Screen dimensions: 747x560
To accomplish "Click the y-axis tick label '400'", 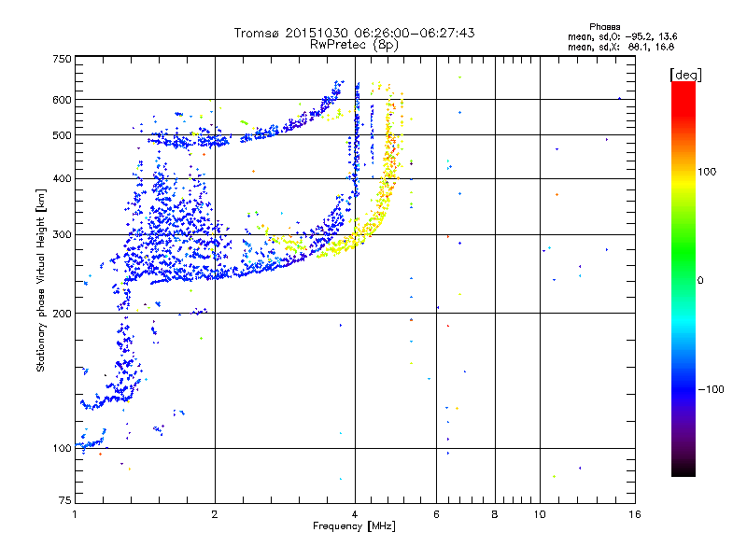I will (62, 179).
